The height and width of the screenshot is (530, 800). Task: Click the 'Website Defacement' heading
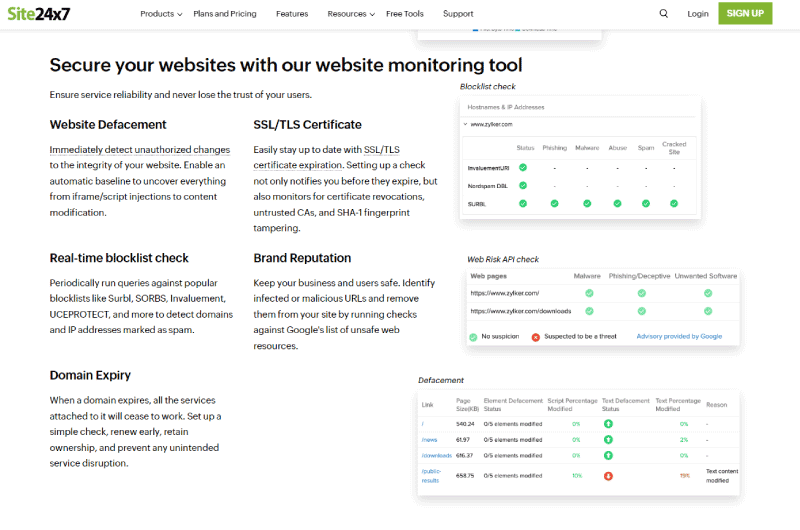[x=108, y=125]
